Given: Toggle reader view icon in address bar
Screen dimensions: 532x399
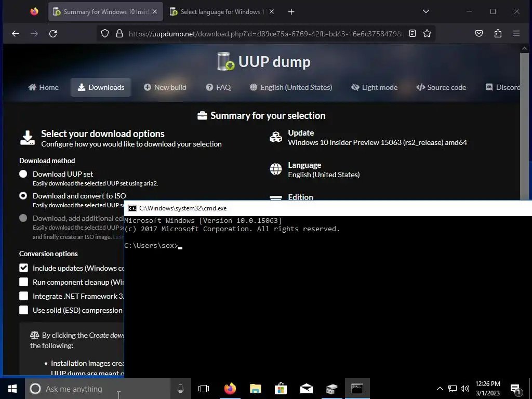Looking at the screenshot, I should coord(412,33).
